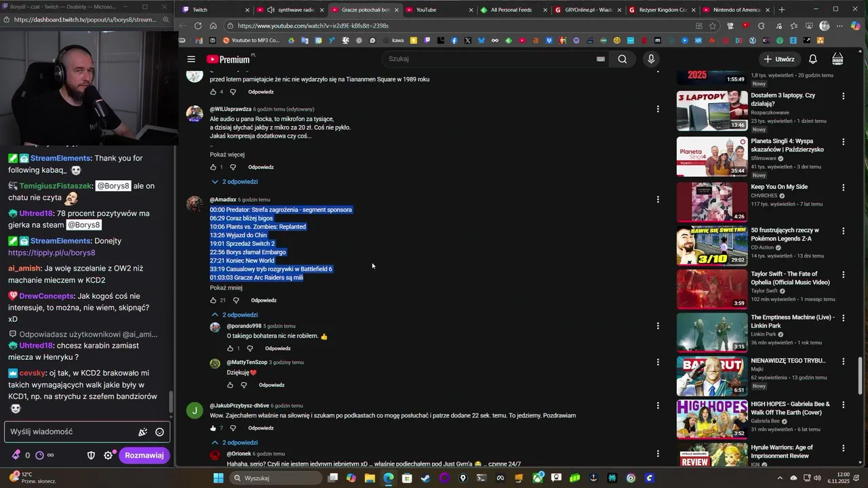Click the search magnifier button on YouTube

[622, 59]
